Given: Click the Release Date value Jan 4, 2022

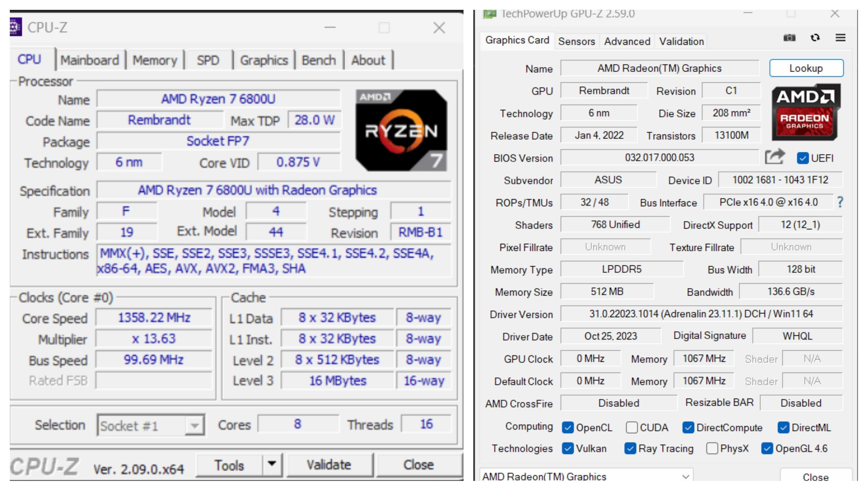Looking at the screenshot, I should click(x=599, y=135).
